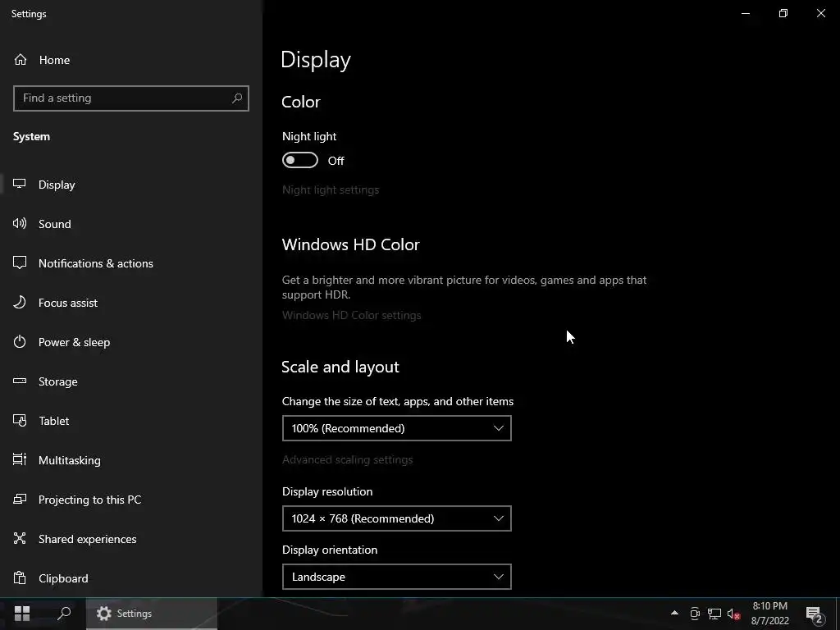
Task: Click the Clipboard icon in sidebar
Action: point(20,578)
